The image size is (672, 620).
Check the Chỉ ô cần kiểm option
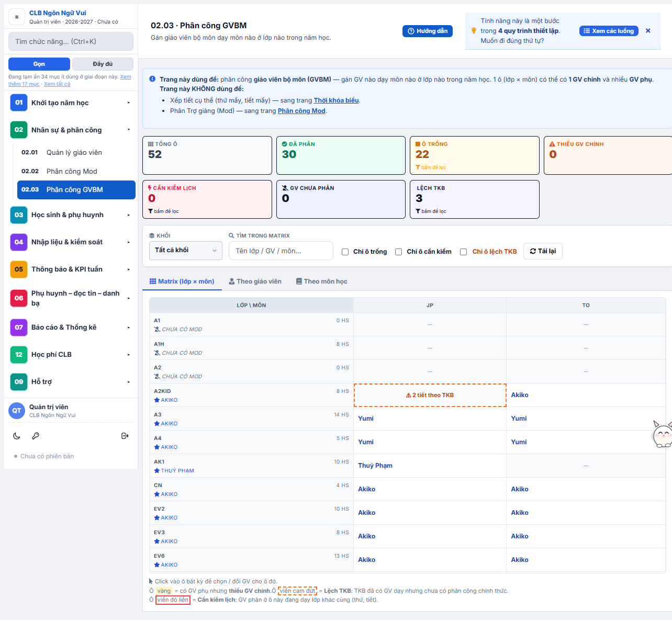pos(398,252)
